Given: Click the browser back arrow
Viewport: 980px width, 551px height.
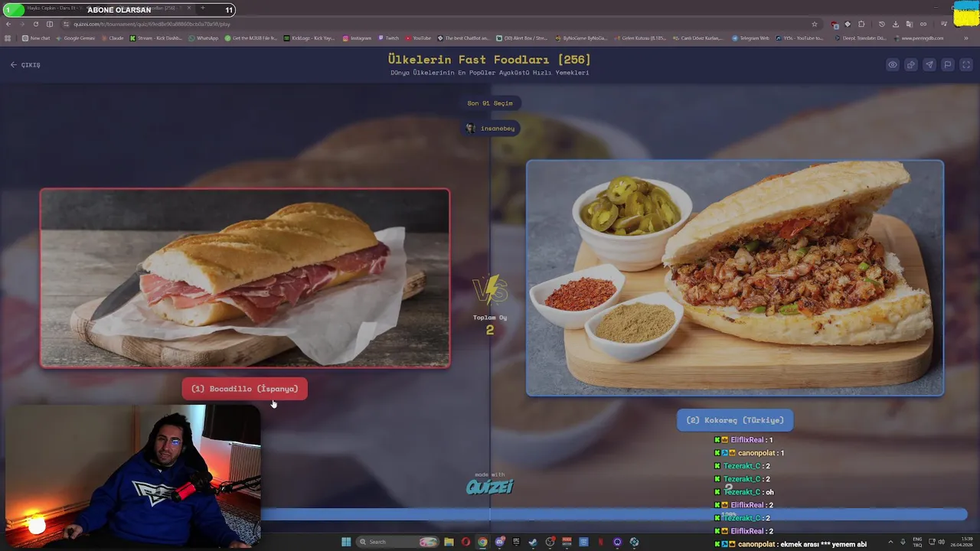Looking at the screenshot, I should tap(8, 24).
